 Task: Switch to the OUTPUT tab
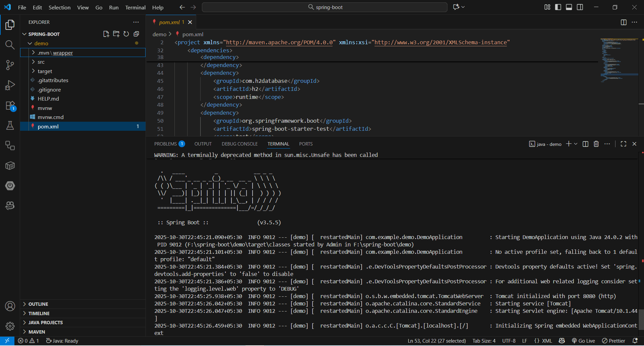203,144
